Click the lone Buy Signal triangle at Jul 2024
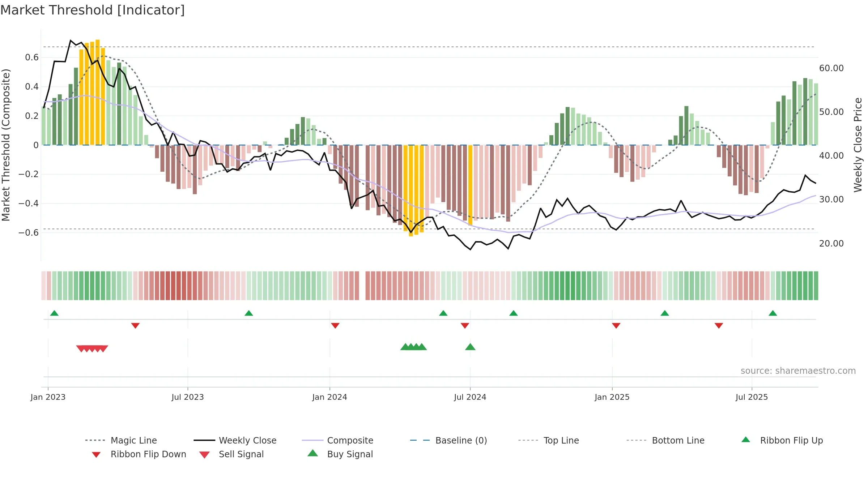 click(470, 347)
